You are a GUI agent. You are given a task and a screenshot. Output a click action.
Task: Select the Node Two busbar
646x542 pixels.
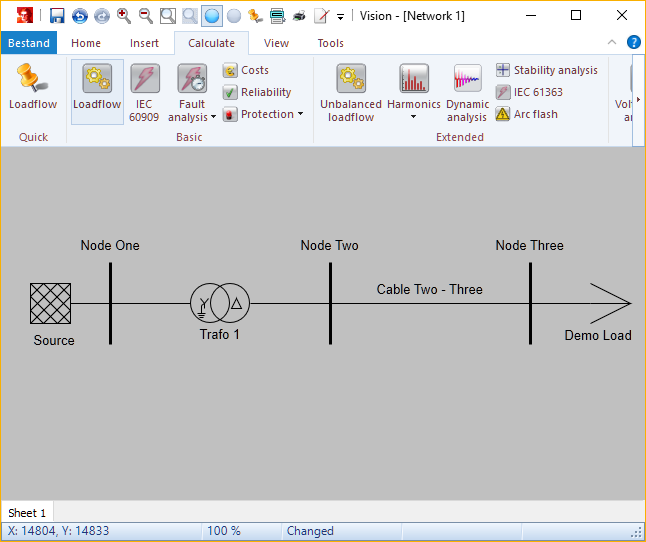pos(330,304)
